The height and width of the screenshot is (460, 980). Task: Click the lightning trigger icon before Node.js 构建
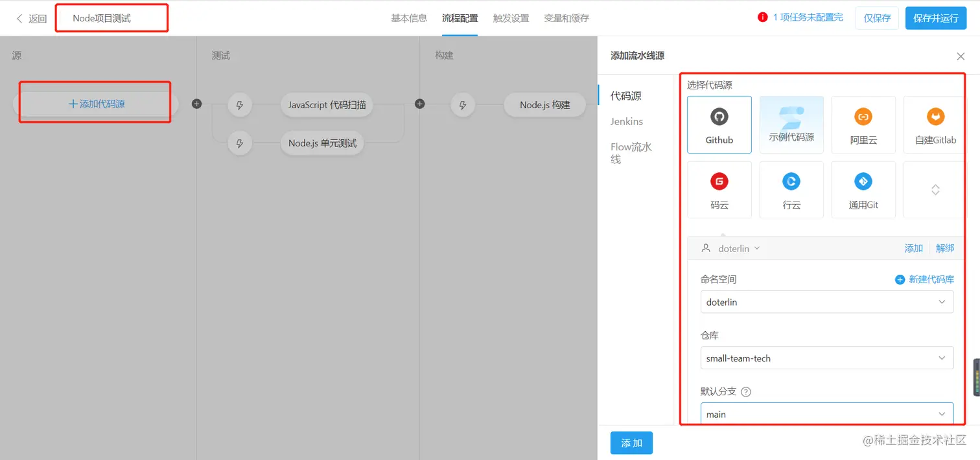click(463, 104)
